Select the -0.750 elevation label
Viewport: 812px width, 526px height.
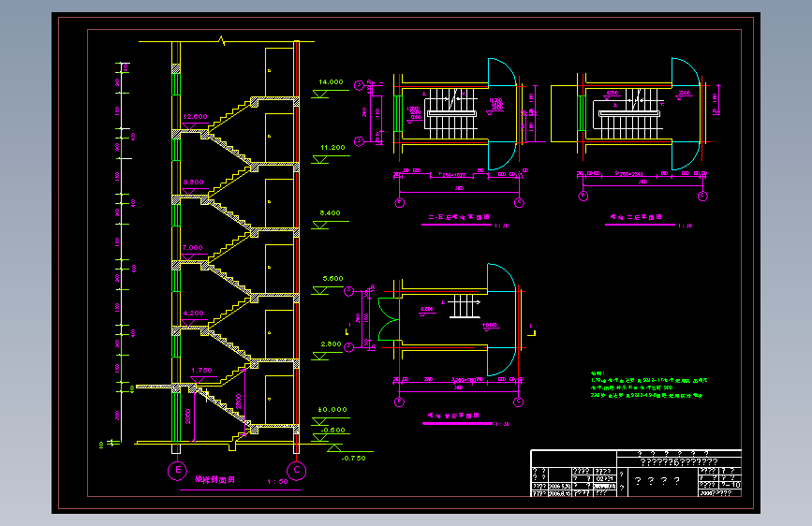pos(353,459)
